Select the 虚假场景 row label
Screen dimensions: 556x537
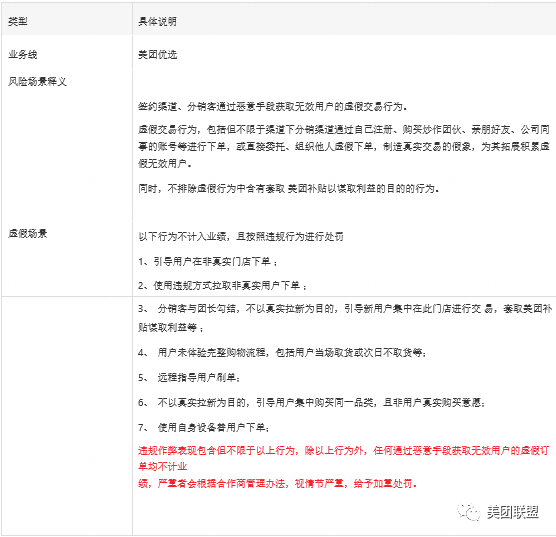(28, 233)
